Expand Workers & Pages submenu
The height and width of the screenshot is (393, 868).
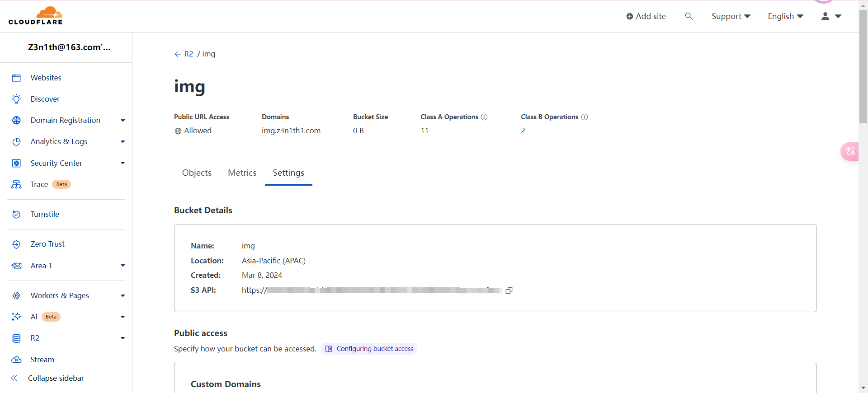[123, 295]
